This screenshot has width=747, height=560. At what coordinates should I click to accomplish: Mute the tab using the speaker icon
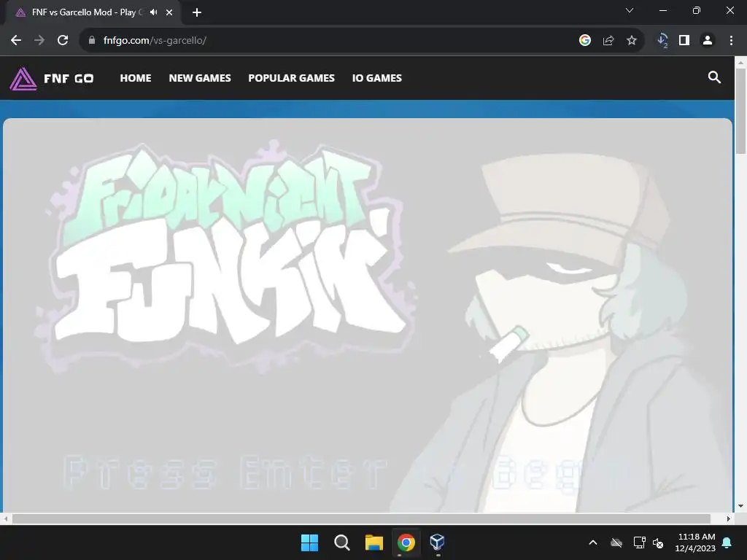click(153, 12)
